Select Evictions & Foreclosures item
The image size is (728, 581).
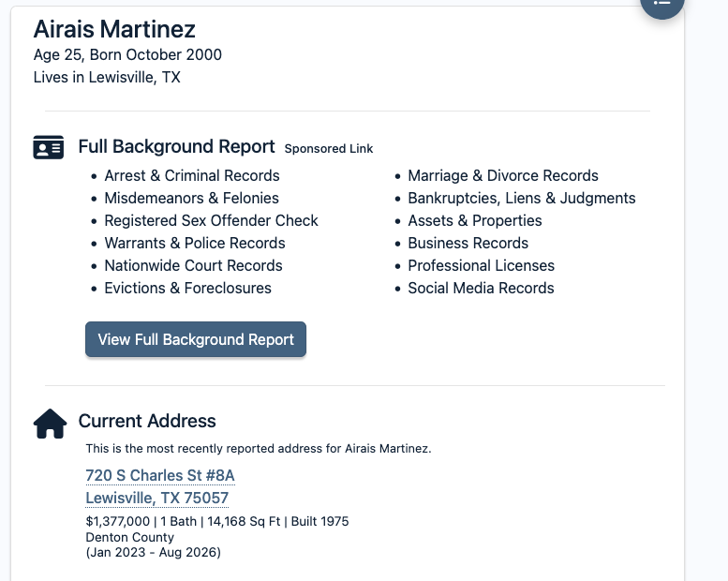pyautogui.click(x=187, y=288)
